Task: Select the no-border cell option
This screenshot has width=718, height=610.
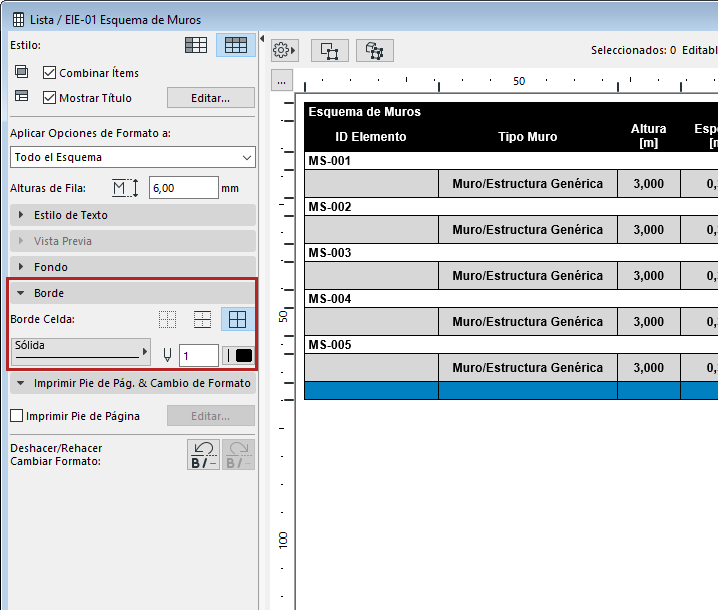Action: coord(168,319)
